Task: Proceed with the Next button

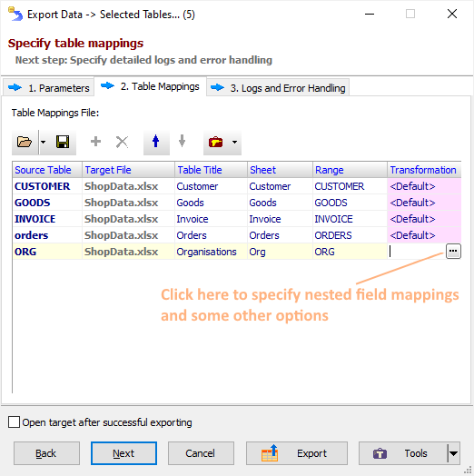Action: (x=123, y=453)
